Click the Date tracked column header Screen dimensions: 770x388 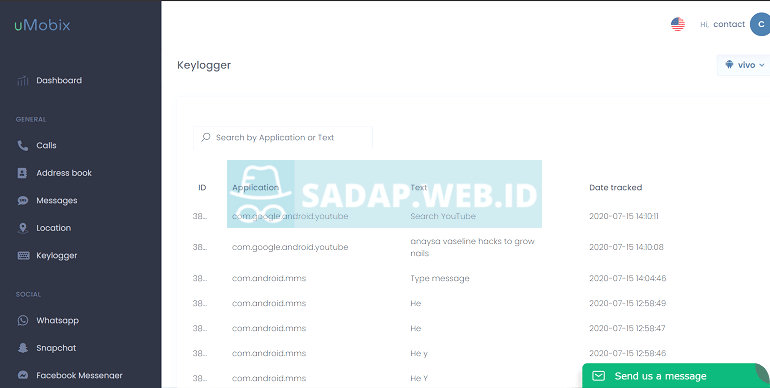[x=615, y=188]
